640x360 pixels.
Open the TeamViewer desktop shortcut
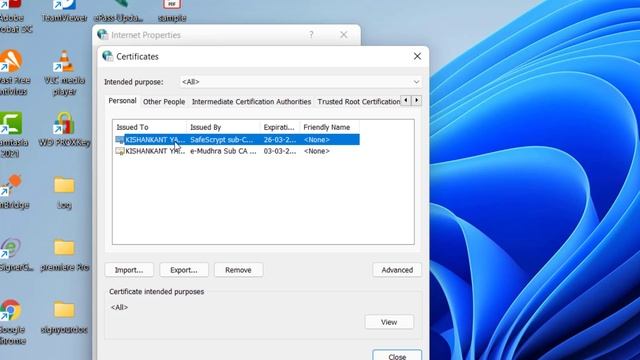point(64,10)
